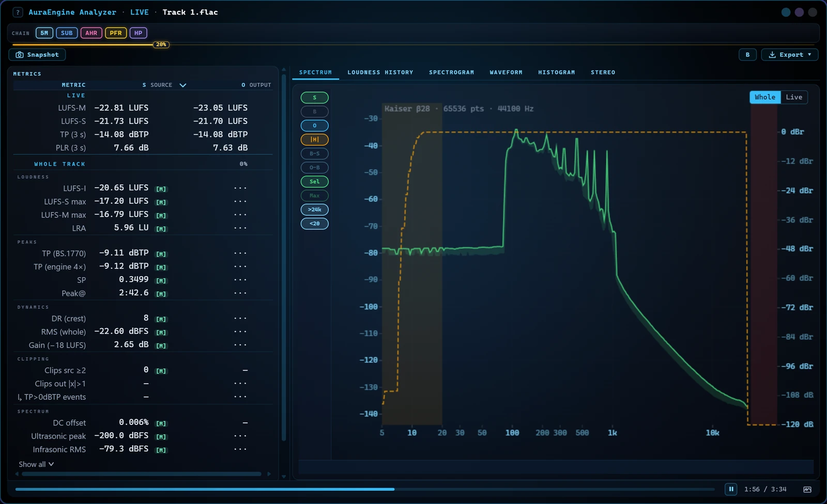This screenshot has width=827, height=504.
Task: Click the 1:56 / 3:34 time readout
Action: 765,490
